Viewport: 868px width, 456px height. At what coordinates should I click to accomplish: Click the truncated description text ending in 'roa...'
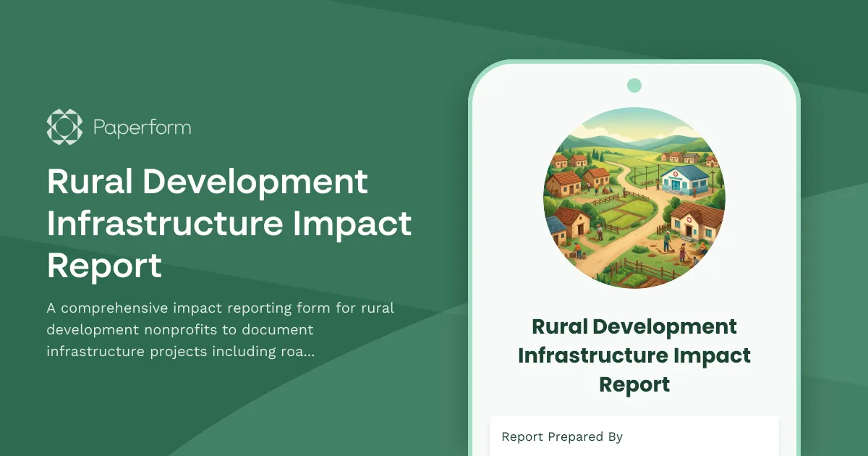(x=220, y=329)
